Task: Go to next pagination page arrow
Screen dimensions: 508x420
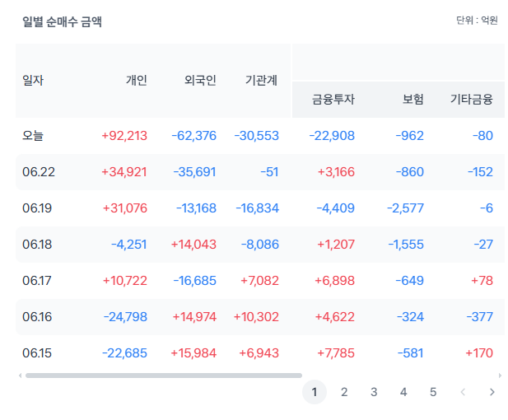Action: (x=492, y=392)
